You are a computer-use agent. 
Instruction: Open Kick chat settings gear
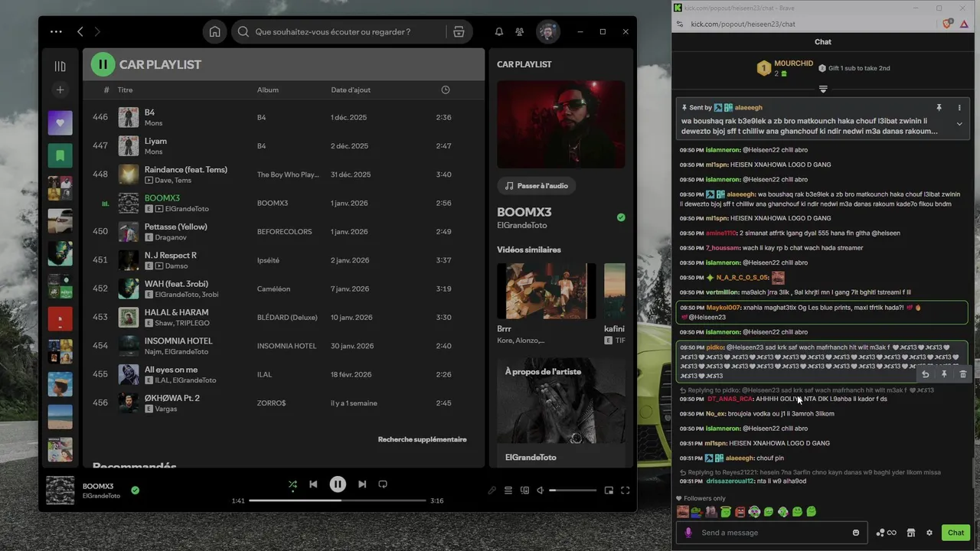(929, 533)
